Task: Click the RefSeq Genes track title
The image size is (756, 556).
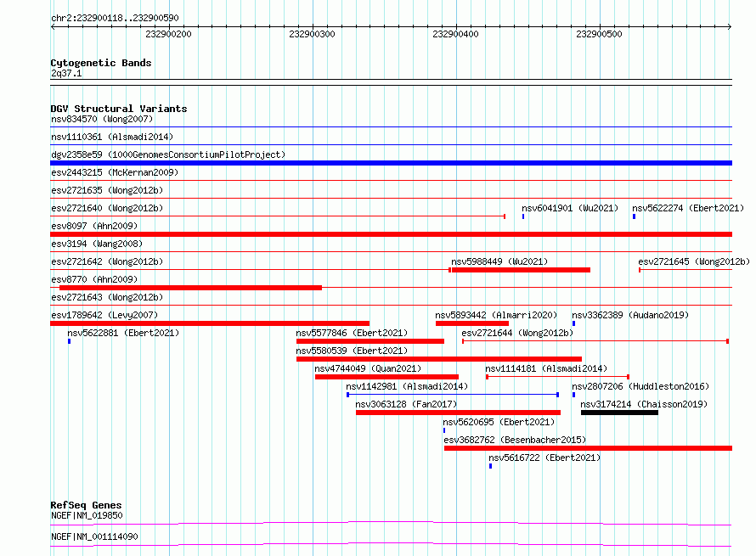Action: pyautogui.click(x=86, y=505)
